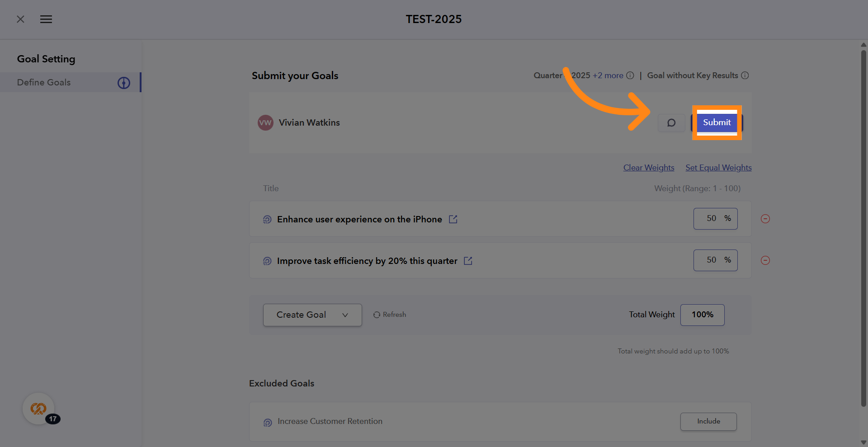Edit weight field for Improve task efficiency goal

point(712,260)
